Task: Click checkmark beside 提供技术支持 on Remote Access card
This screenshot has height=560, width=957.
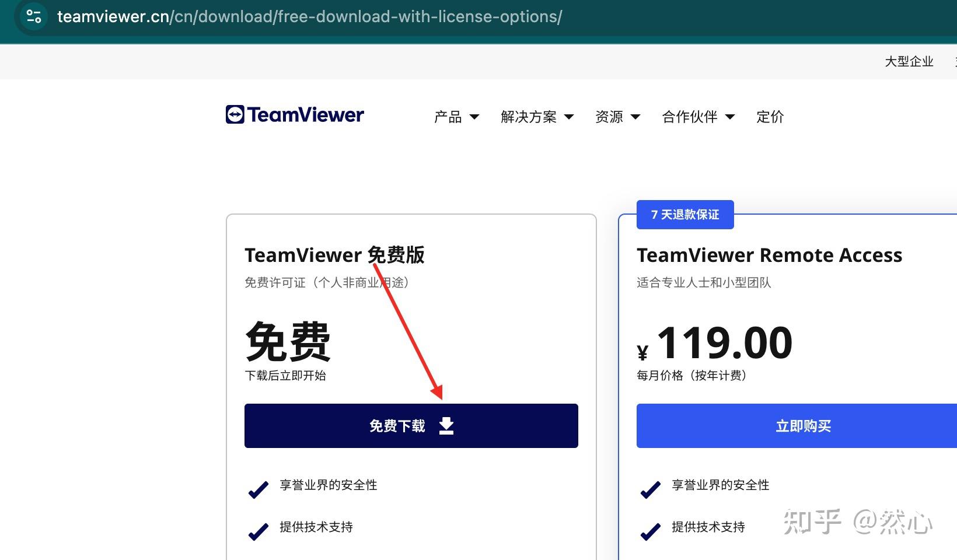Action: 649,531
